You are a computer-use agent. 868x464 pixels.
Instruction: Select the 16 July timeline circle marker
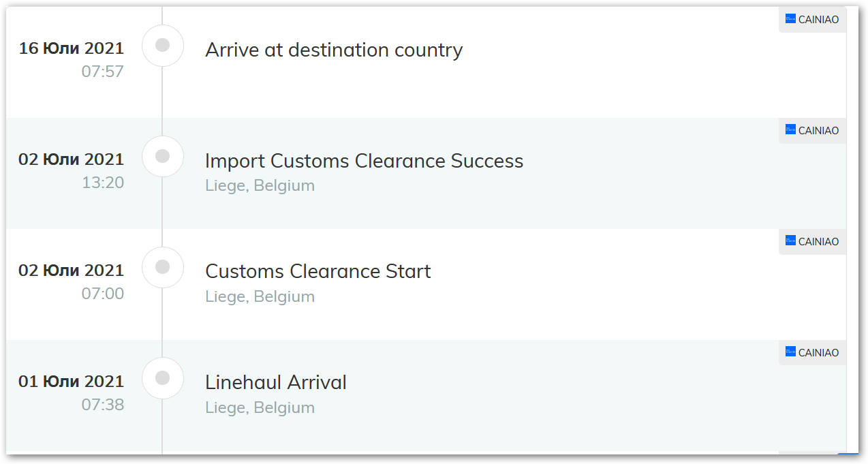coord(162,46)
